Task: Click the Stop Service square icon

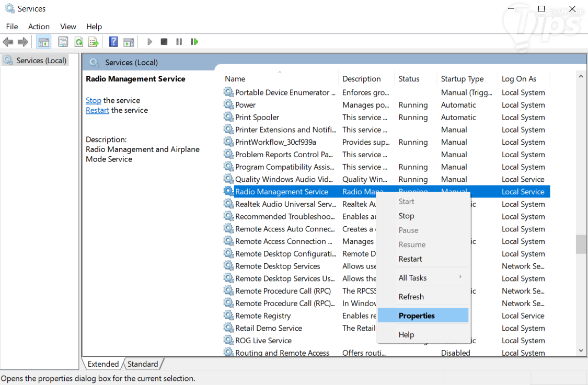Action: (164, 42)
